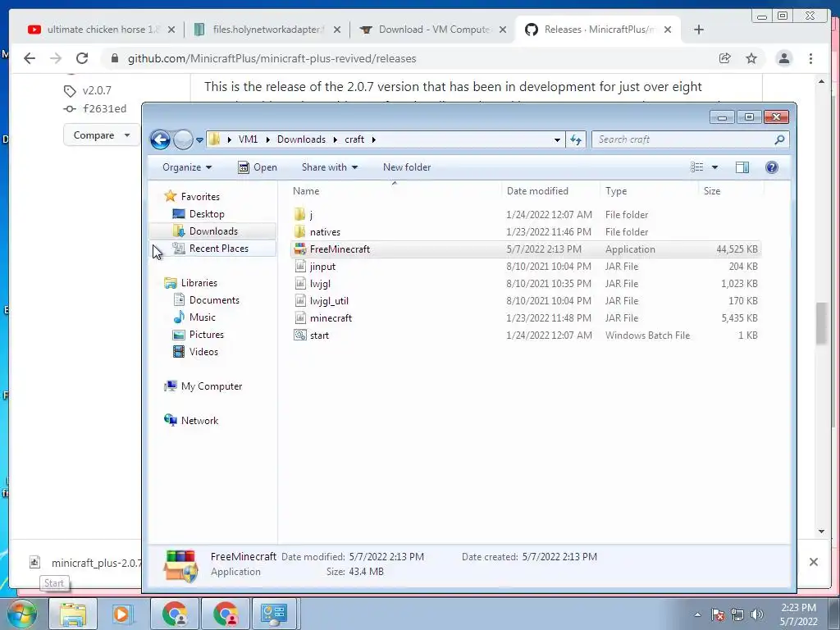Screen dimensions: 840x630
Task: Expand arrow after VM1 in breadcrumb
Action: 267,139
